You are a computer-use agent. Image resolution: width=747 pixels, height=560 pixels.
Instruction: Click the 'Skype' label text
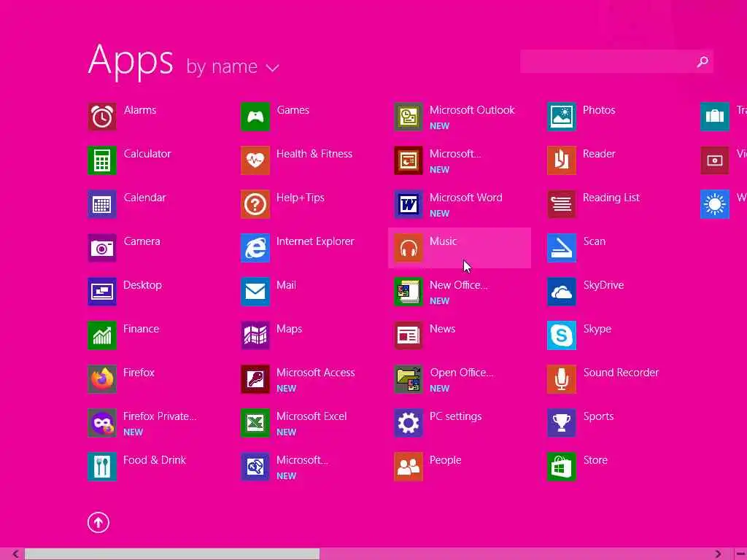point(597,329)
